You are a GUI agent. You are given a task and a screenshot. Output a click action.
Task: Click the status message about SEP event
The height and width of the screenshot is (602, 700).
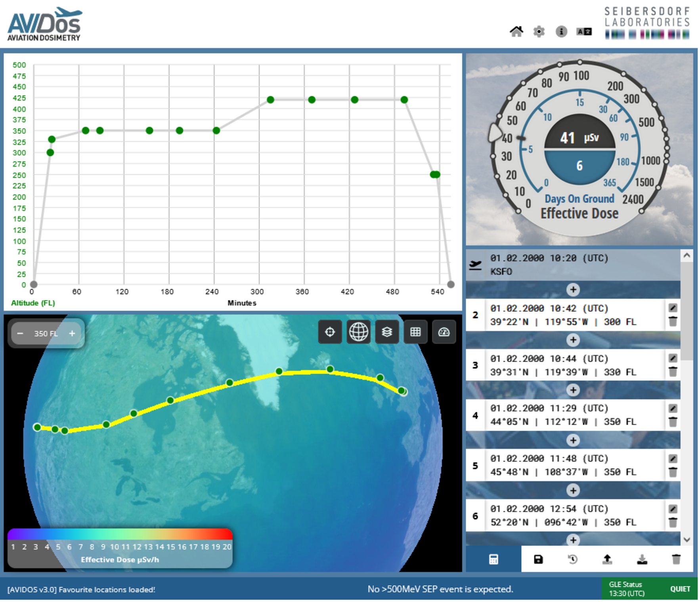pos(440,589)
